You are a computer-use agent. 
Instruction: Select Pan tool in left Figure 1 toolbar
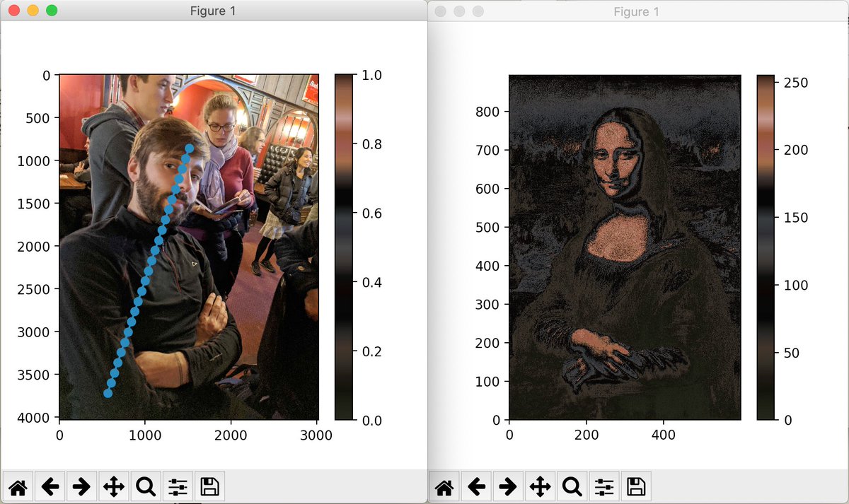point(114,486)
